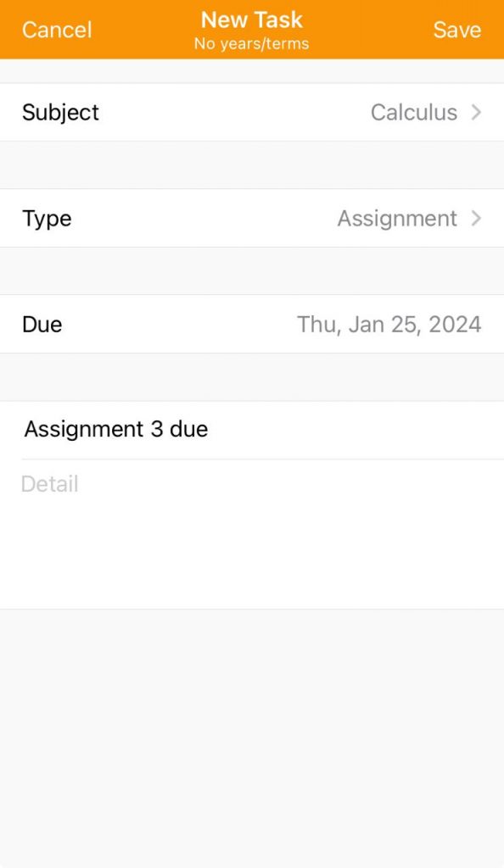Tap Save to create the task

click(x=457, y=30)
